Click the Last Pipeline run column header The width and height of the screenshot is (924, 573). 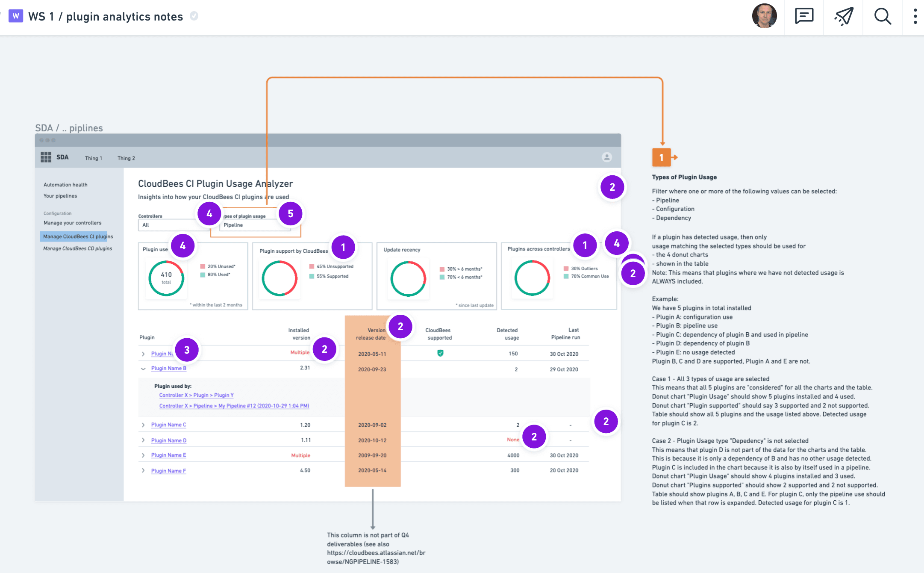tap(565, 334)
